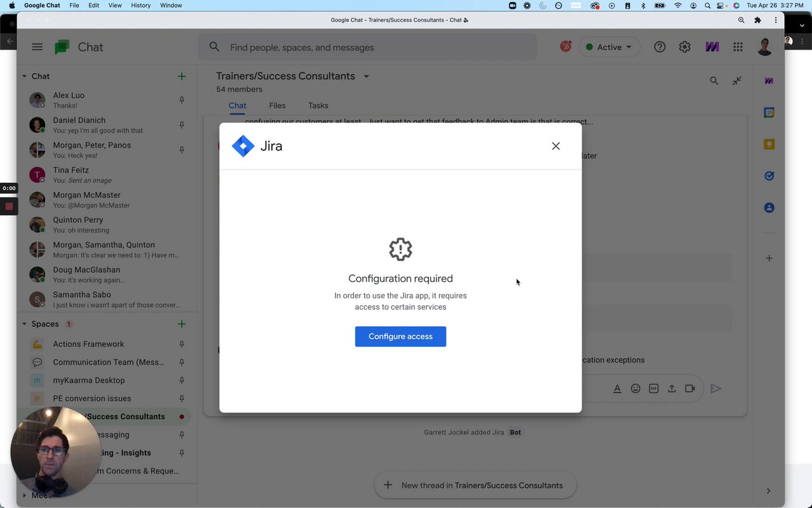Open conversation with Quinton Perry
This screenshot has height=508, width=812.
coord(107,225)
